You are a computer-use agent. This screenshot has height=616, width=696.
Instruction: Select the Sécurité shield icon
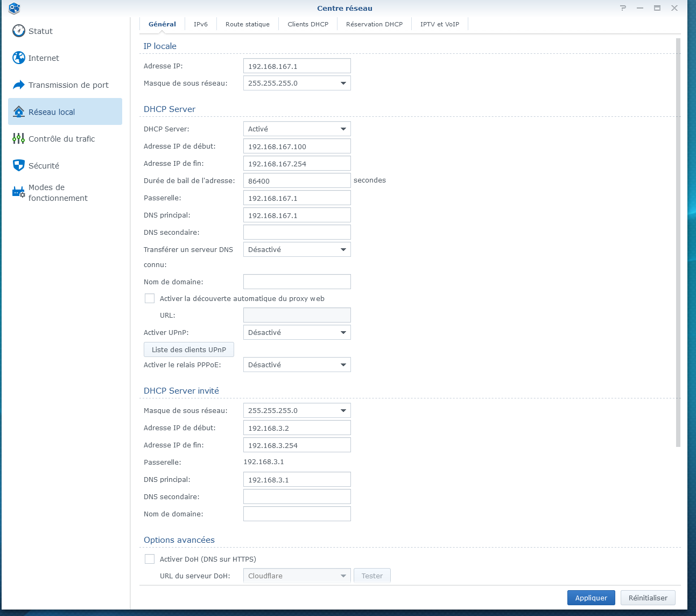[19, 165]
